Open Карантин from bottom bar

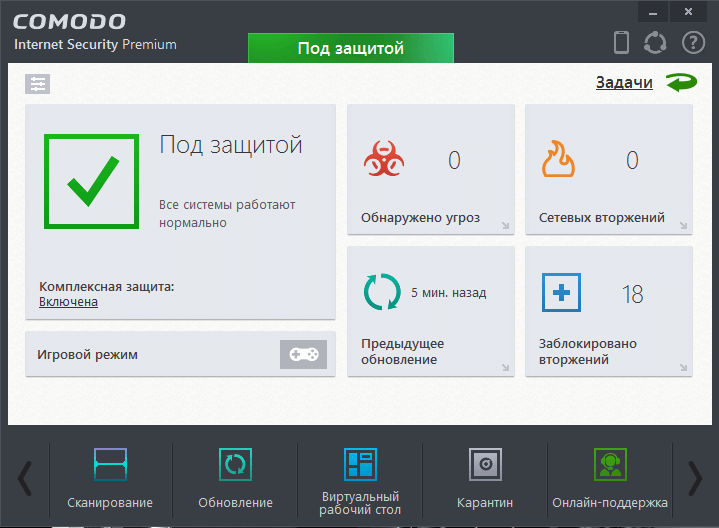pyautogui.click(x=485, y=479)
